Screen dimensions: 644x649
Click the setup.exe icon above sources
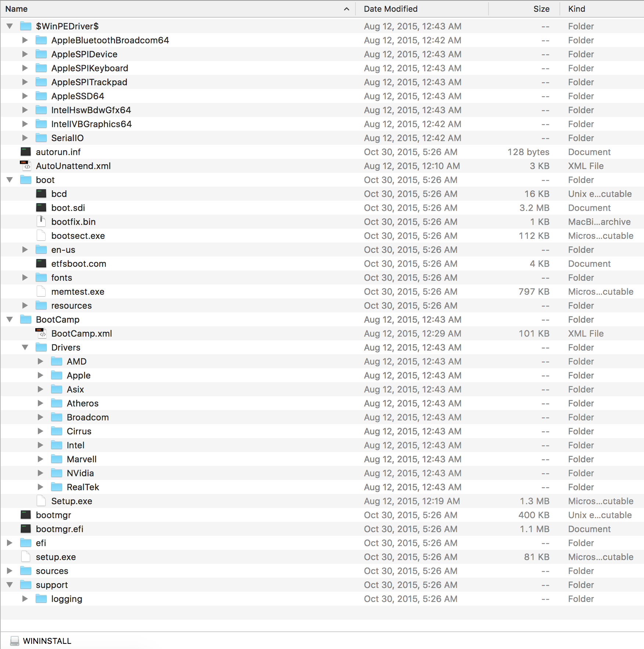26,557
